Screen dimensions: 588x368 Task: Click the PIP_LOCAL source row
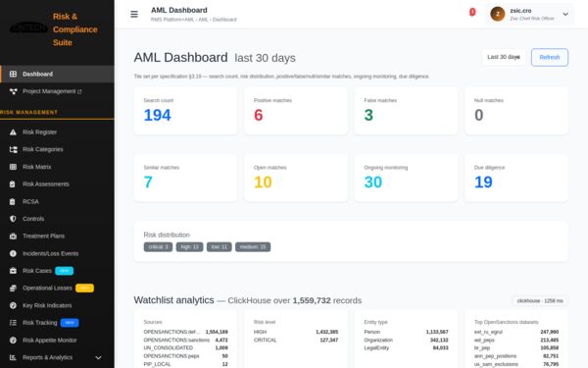(185, 364)
